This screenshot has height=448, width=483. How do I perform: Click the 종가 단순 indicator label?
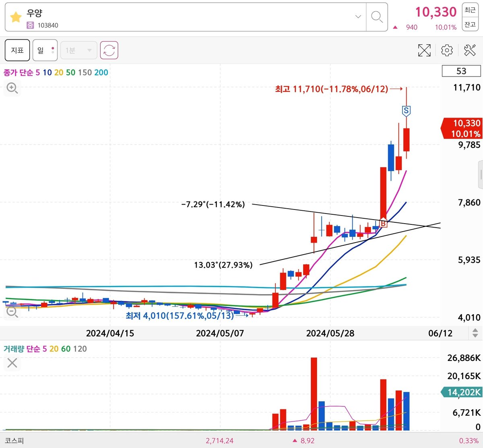(x=19, y=73)
